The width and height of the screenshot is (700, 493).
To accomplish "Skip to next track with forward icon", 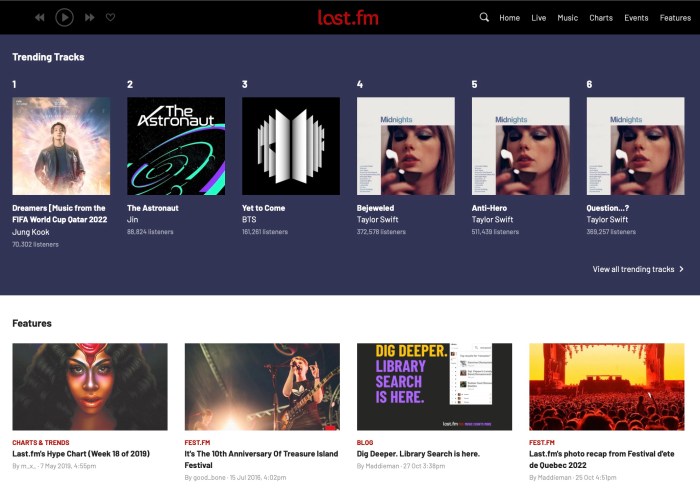I will point(90,17).
